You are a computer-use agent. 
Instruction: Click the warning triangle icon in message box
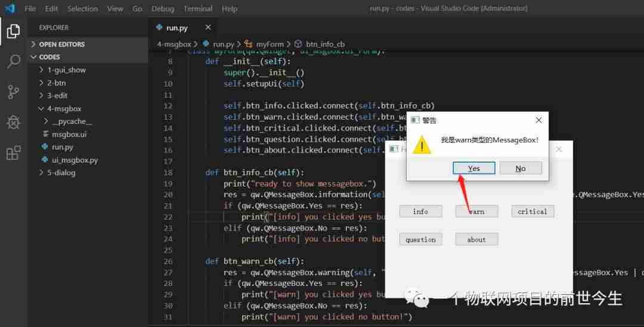422,145
